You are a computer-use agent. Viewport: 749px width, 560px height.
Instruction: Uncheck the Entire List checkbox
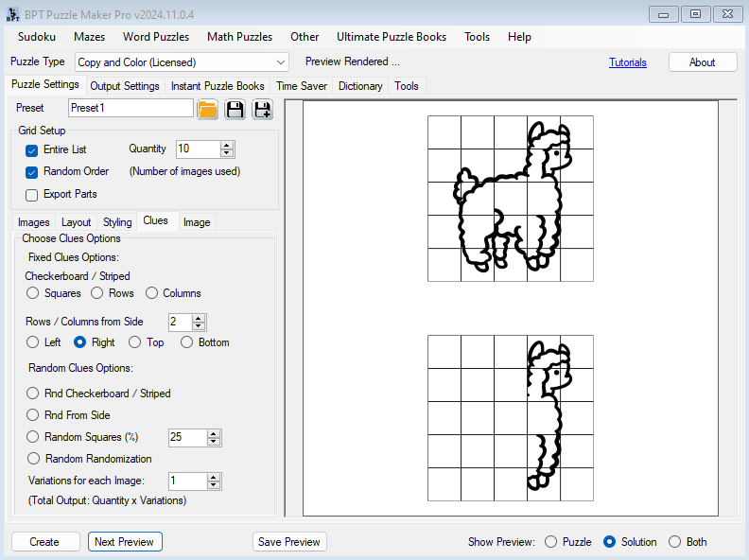click(32, 149)
